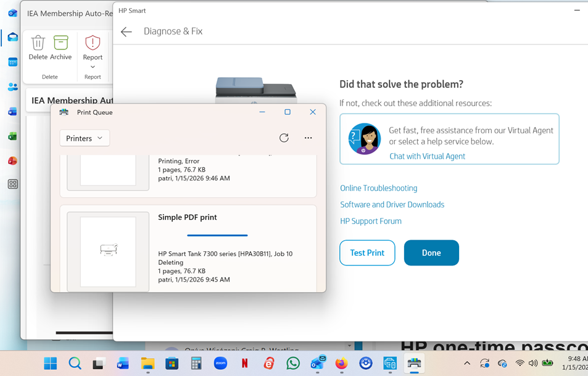
Task: Open the Online Troubleshooting link
Action: click(x=378, y=188)
